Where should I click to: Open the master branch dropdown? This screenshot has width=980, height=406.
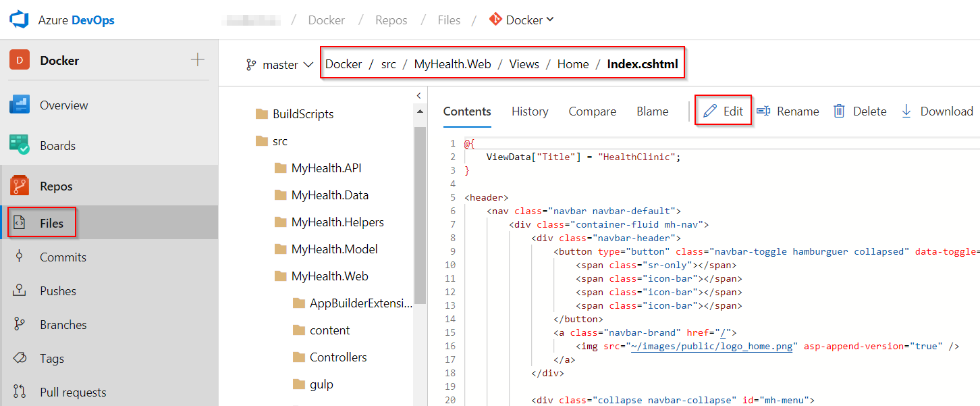280,65
